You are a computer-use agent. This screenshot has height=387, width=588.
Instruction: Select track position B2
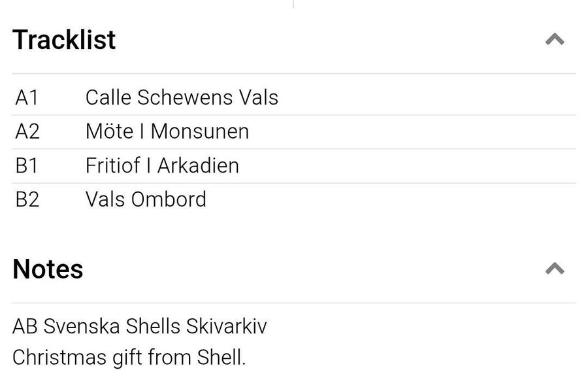tap(27, 199)
